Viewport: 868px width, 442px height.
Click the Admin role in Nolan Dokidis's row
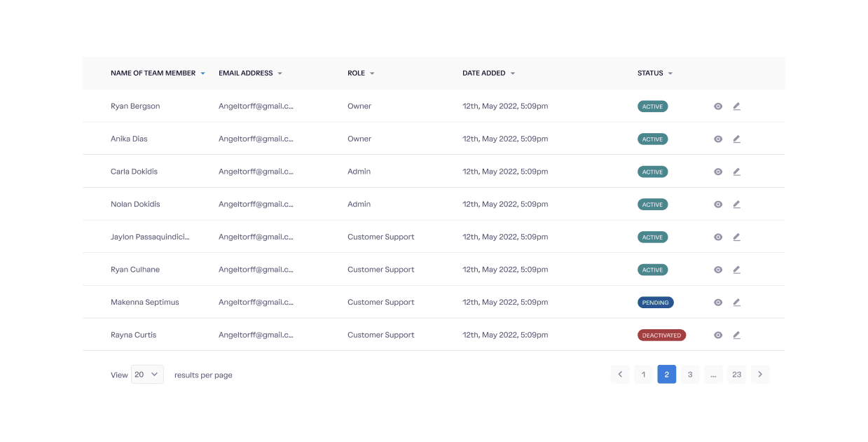tap(359, 205)
